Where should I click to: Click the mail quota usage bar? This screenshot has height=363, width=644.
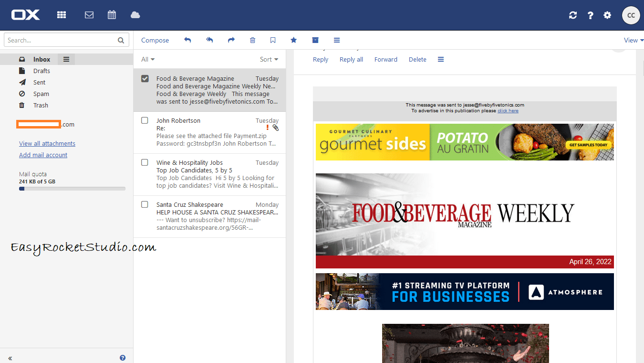click(72, 189)
